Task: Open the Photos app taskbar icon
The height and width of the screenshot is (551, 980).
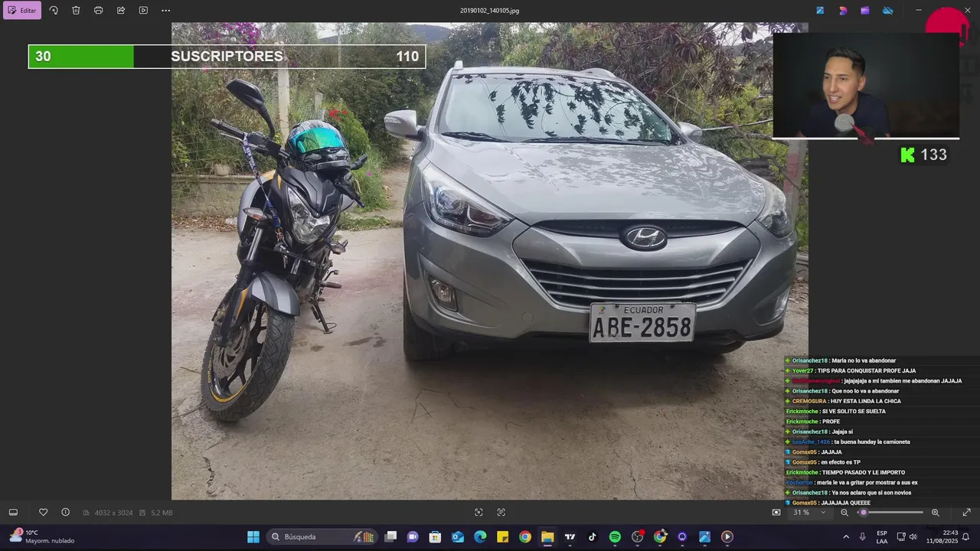Action: click(x=704, y=537)
